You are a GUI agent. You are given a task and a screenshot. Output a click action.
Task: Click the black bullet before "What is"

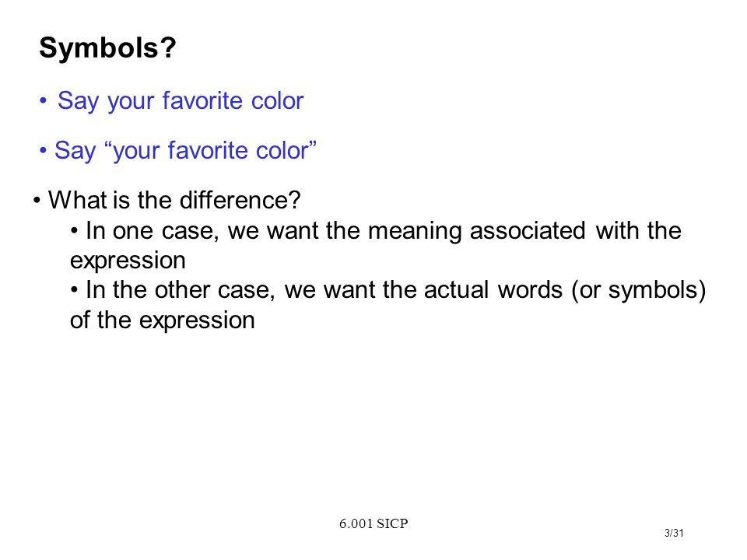pos(37,201)
